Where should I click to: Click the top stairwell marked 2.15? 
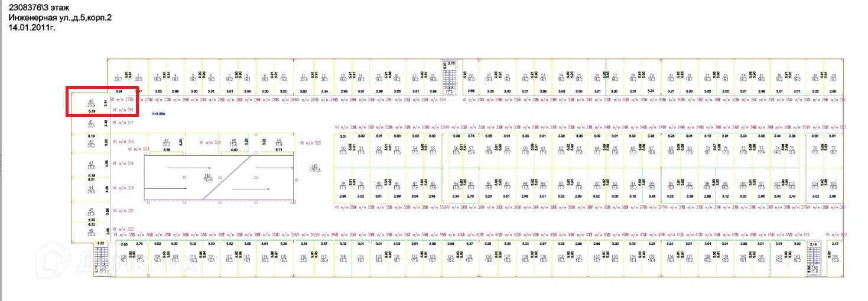click(450, 77)
